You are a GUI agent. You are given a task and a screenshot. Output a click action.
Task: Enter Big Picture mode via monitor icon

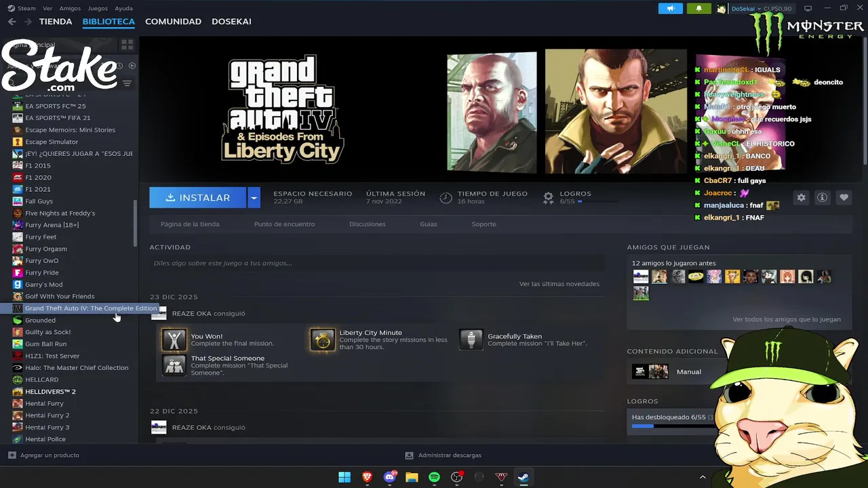point(808,9)
